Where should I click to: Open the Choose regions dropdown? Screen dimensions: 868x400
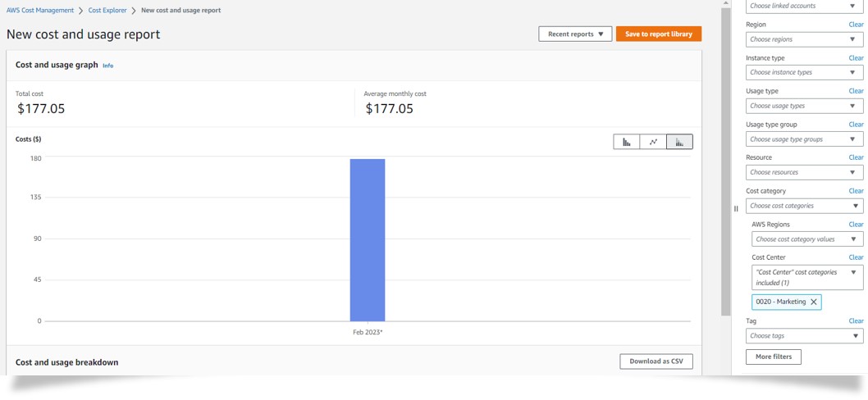(x=804, y=39)
